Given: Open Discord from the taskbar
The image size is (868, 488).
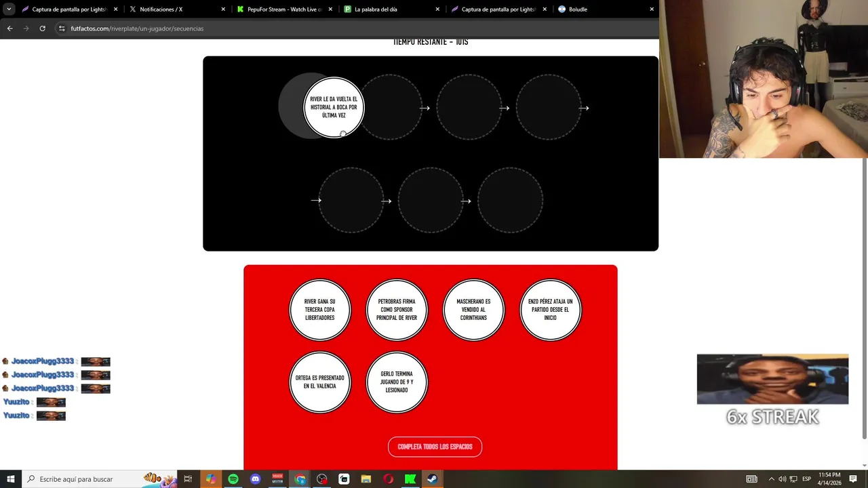Looking at the screenshot, I should pyautogui.click(x=255, y=479).
